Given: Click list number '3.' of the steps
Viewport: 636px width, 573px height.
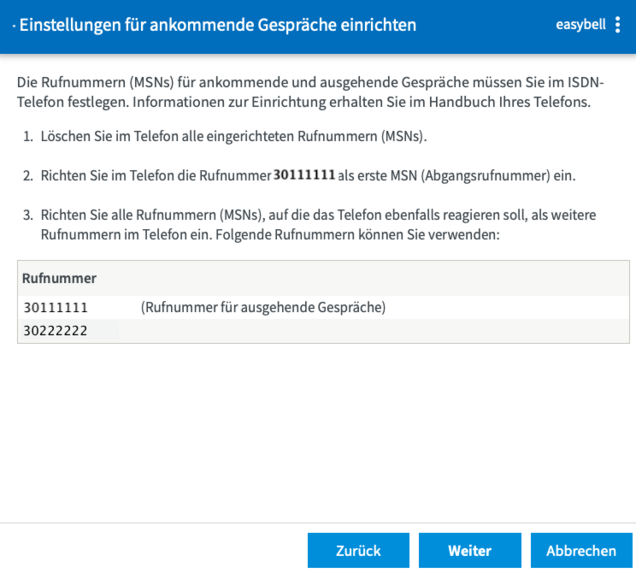Looking at the screenshot, I should [x=28, y=215].
